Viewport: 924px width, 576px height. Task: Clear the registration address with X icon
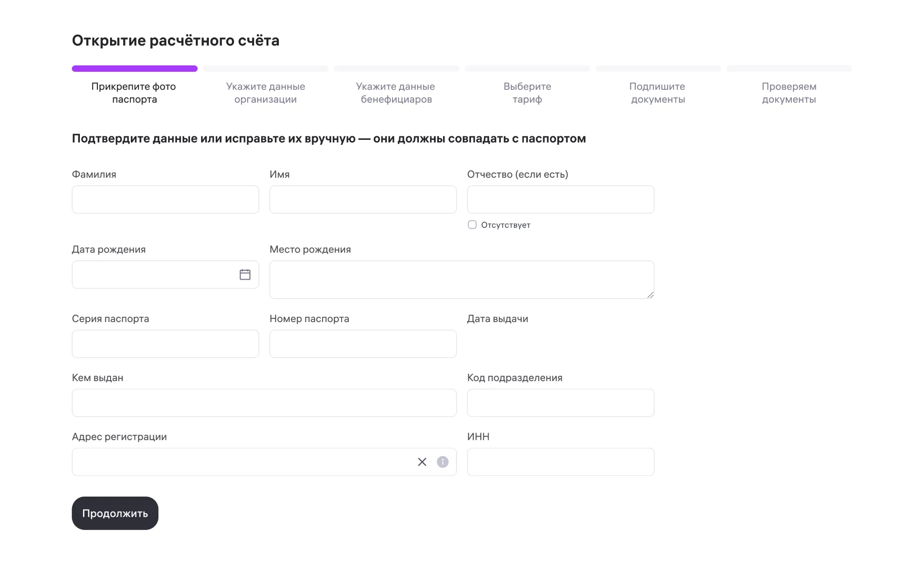pos(422,462)
